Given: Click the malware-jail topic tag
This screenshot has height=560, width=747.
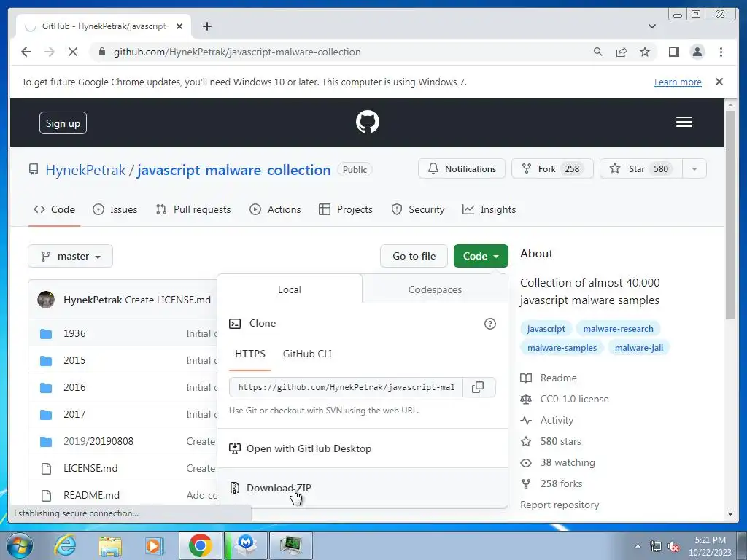Looking at the screenshot, I should click(x=638, y=348).
